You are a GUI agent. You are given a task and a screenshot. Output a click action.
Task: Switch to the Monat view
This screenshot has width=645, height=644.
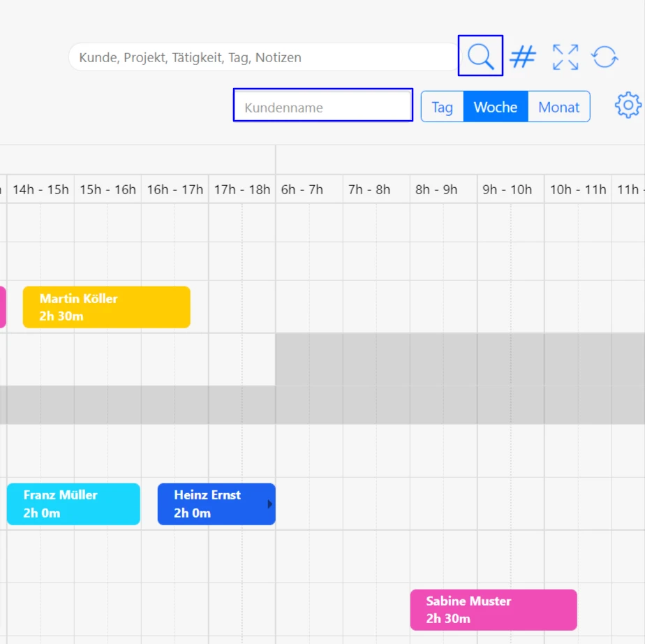(x=558, y=107)
